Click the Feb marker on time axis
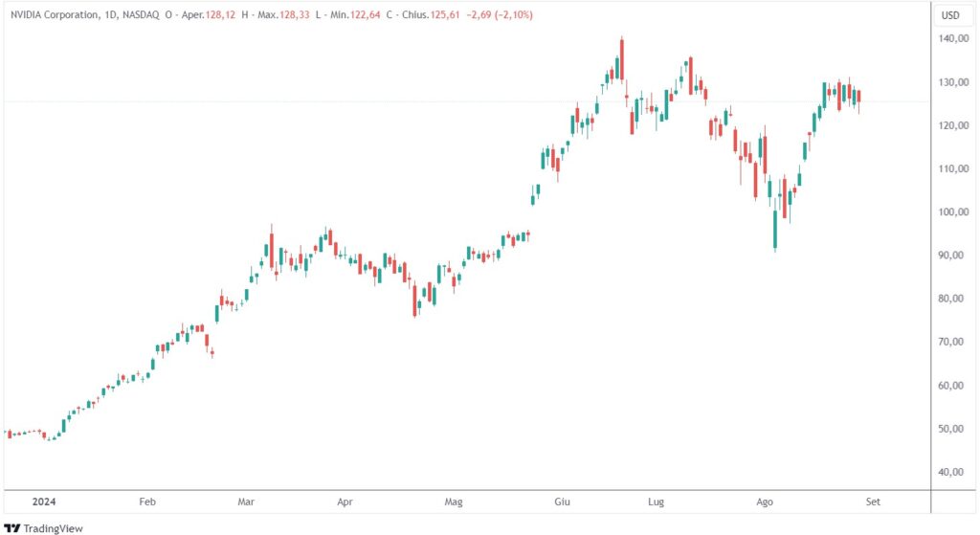980x535 pixels. tap(147, 501)
